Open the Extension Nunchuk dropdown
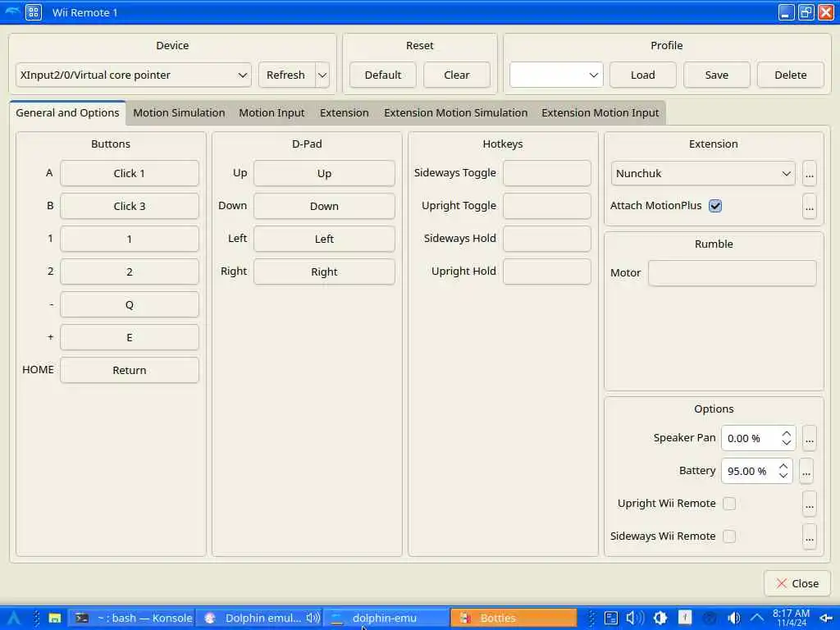Viewport: 840px width, 630px height. [703, 174]
